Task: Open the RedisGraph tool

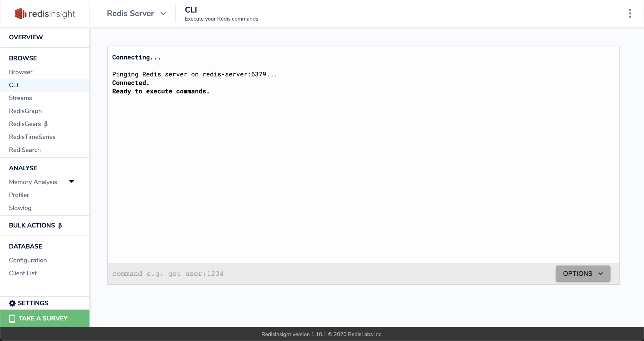Action: [x=25, y=111]
